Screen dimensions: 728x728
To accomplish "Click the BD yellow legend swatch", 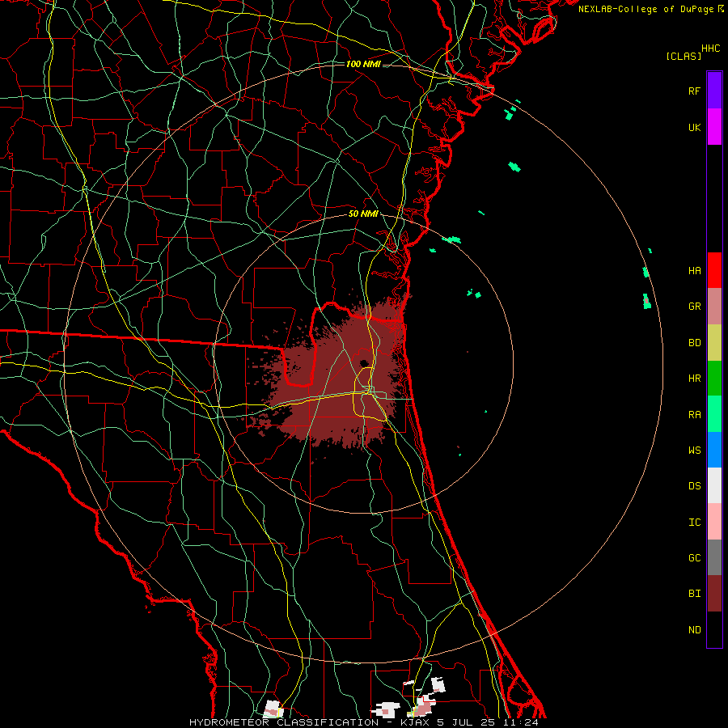I will pyautogui.click(x=714, y=343).
